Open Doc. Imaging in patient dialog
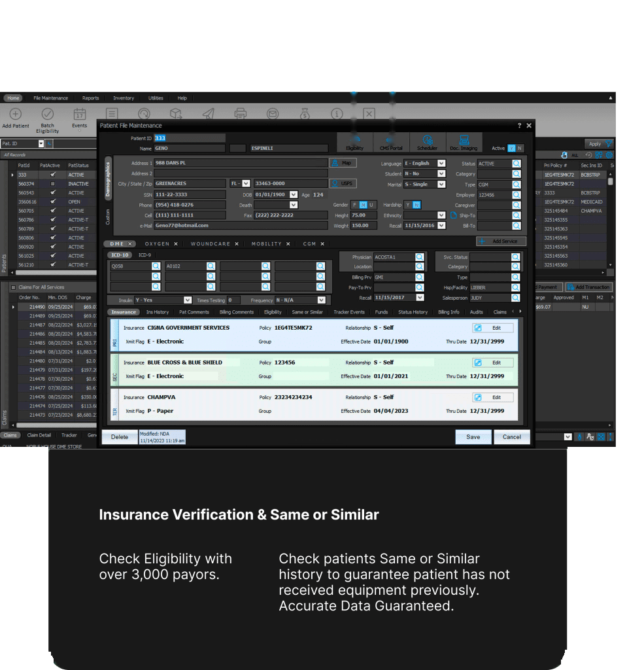Viewport: 644px width, 670px height. [x=464, y=142]
